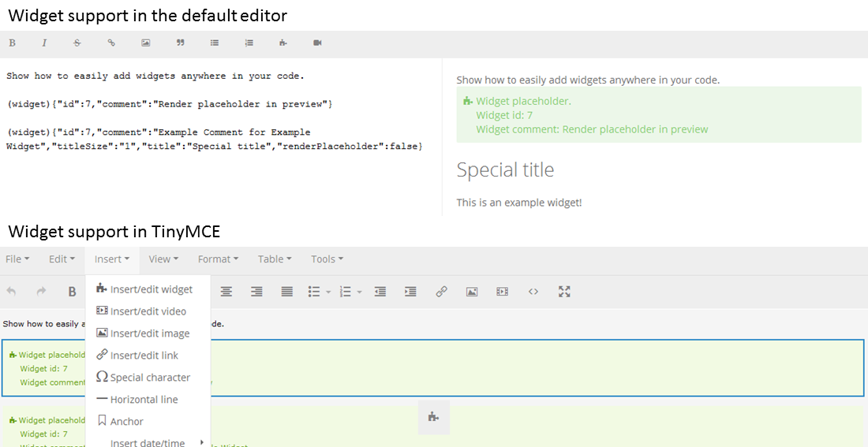Insert a link using the default editor
This screenshot has height=447, width=868.
[111, 43]
